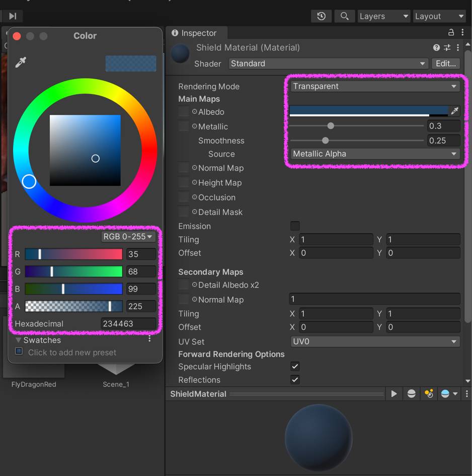Expand the RGB 0-255 color mode dropdown

point(128,236)
